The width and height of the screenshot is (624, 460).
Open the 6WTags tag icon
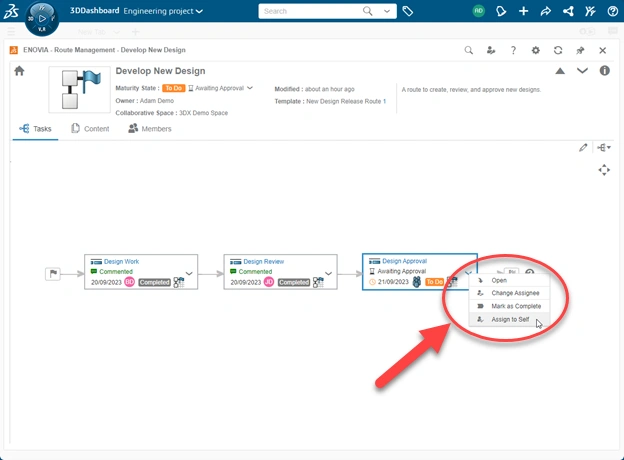point(408,11)
